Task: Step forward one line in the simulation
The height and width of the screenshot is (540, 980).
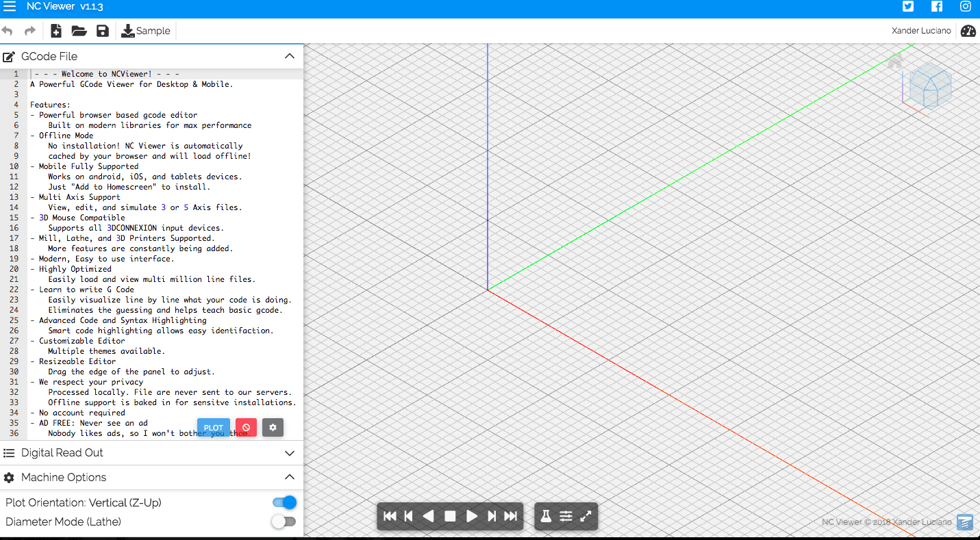Action: 492,516
